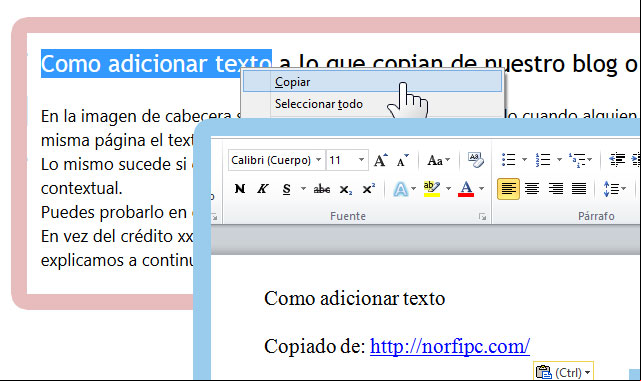
Task: Open the font color dropdown arrow
Action: (481, 188)
